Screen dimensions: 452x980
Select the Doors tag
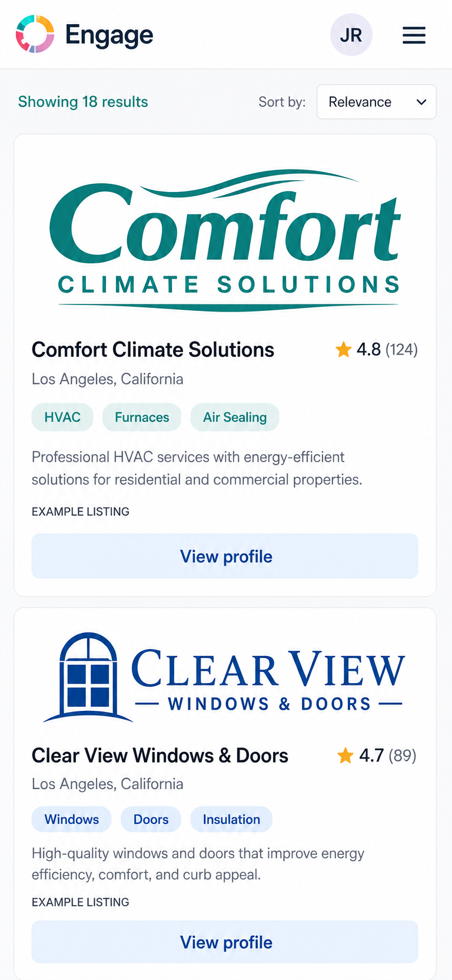[151, 819]
